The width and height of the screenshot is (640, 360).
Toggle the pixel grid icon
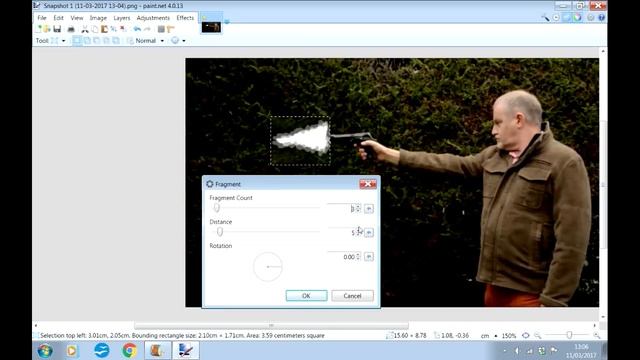click(x=161, y=29)
